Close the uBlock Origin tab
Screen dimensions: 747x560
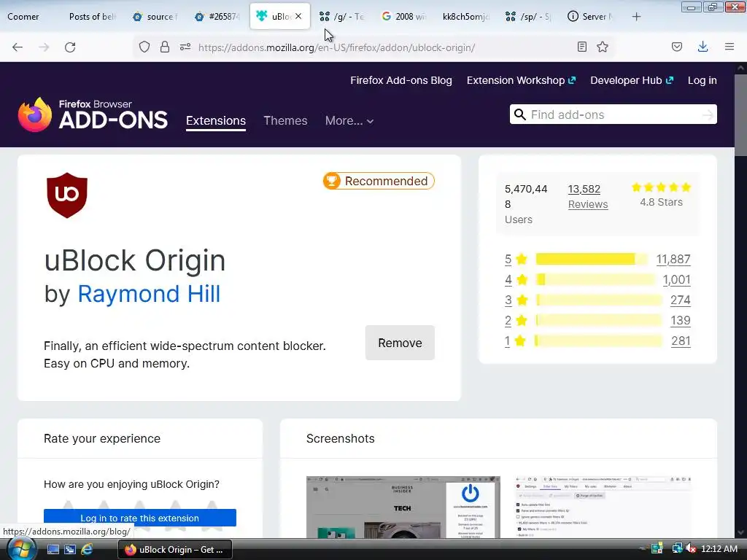298,16
